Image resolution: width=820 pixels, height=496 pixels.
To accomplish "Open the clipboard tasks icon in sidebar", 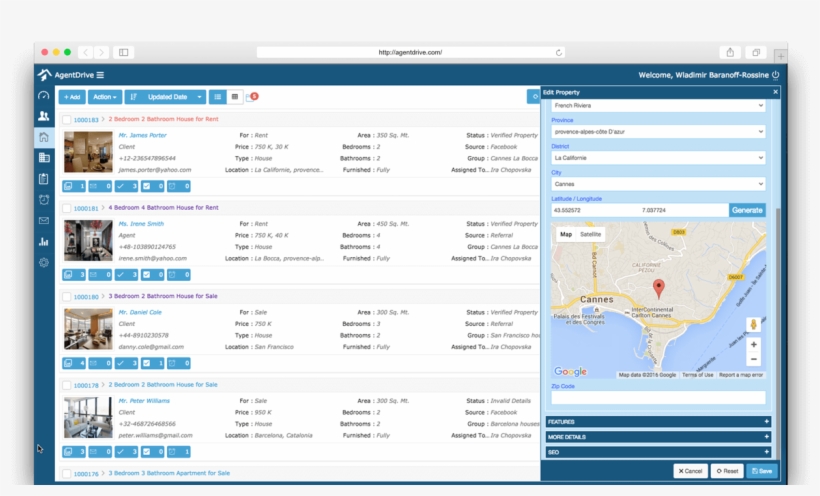I will (x=44, y=178).
